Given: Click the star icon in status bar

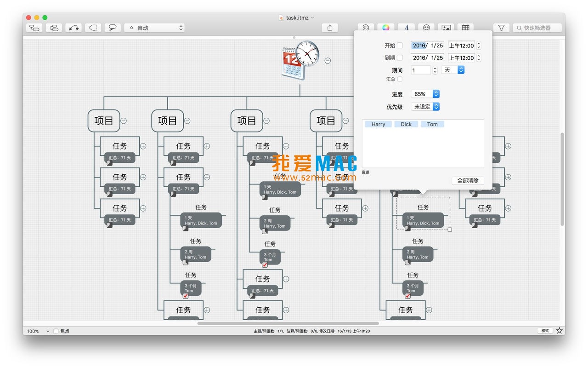Looking at the screenshot, I should click(x=559, y=331).
